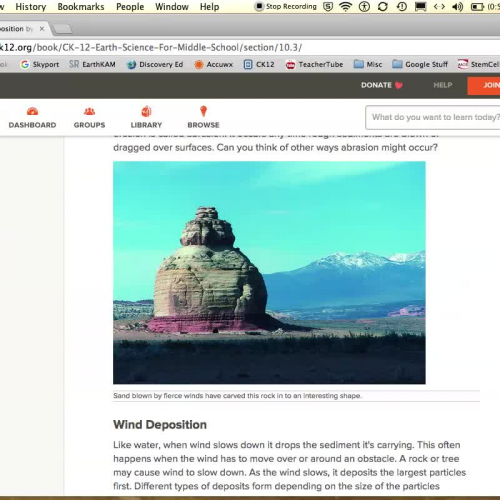
Task: Click the 'What do you want to learn today?' search box
Action: (433, 117)
